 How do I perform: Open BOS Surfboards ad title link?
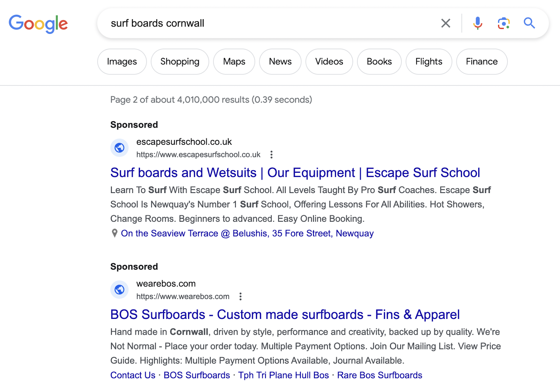click(x=285, y=315)
